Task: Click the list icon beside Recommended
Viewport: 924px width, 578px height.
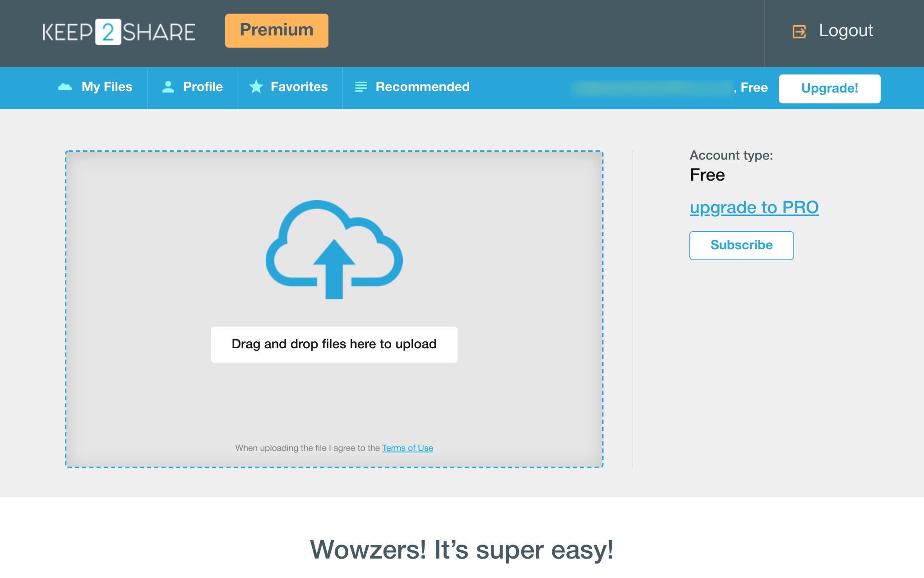Action: pos(361,87)
